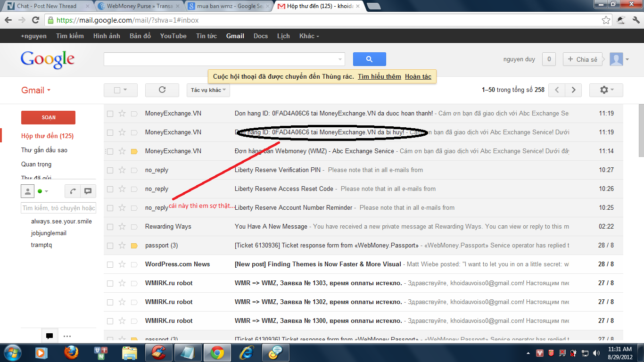This screenshot has height=362, width=644.
Task: Open "Thư gắn dấu sao" starred folder
Action: [x=44, y=150]
